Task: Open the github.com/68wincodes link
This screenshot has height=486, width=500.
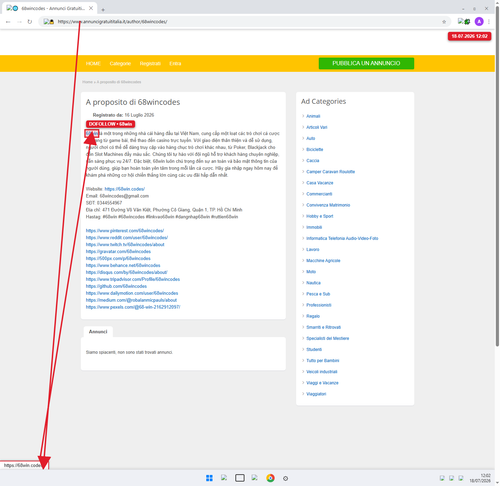Action: pos(116,286)
